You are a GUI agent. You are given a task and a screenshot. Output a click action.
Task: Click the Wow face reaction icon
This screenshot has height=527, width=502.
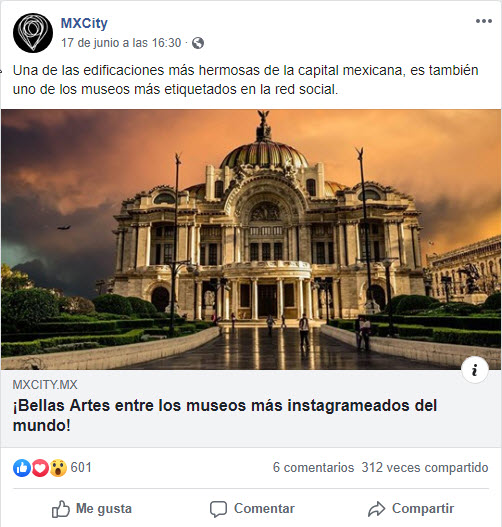pos(58,468)
